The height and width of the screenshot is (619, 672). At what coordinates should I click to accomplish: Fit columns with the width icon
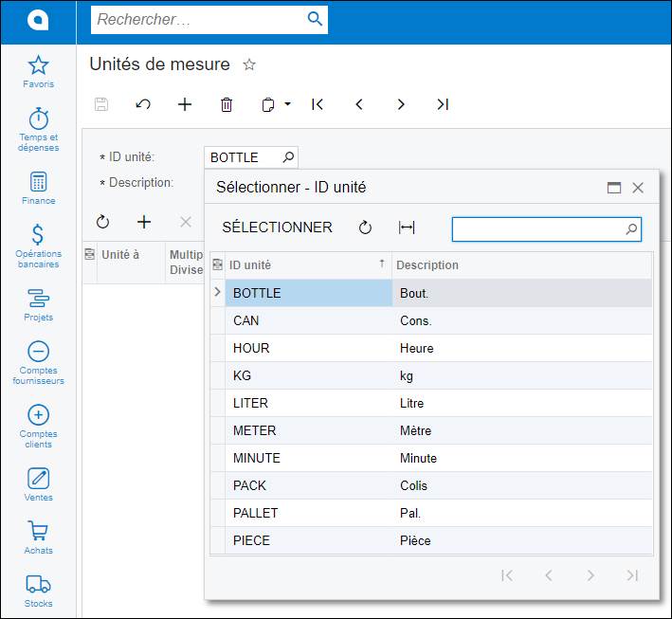pyautogui.click(x=407, y=228)
